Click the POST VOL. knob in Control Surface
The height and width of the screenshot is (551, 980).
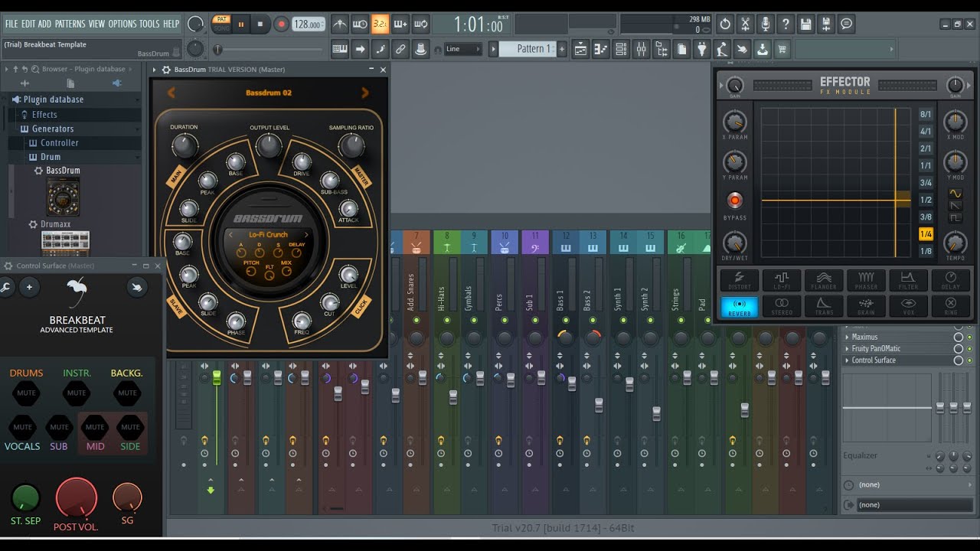(x=77, y=497)
